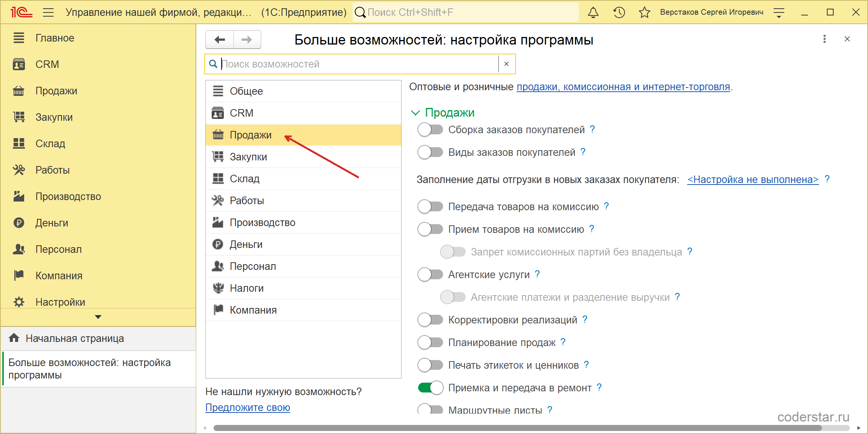Enable Передача товаров на комиссию
Image resolution: width=868 pixels, height=434 pixels.
point(430,207)
